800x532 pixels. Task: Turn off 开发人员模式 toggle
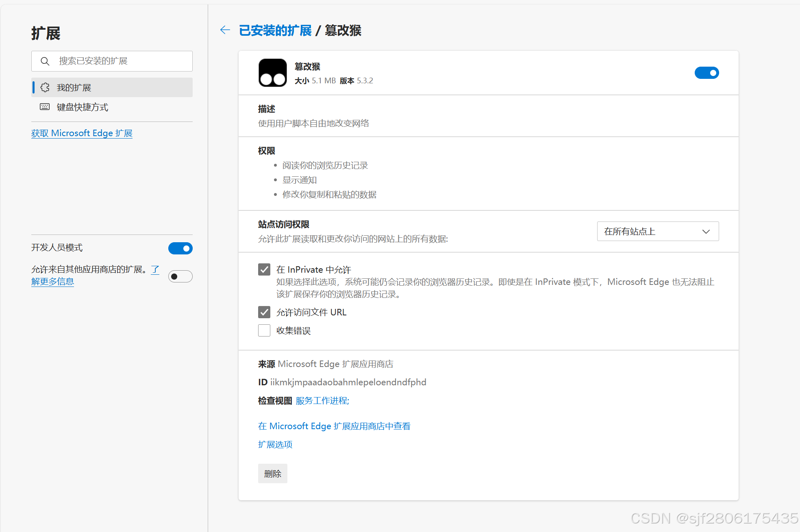[180, 248]
